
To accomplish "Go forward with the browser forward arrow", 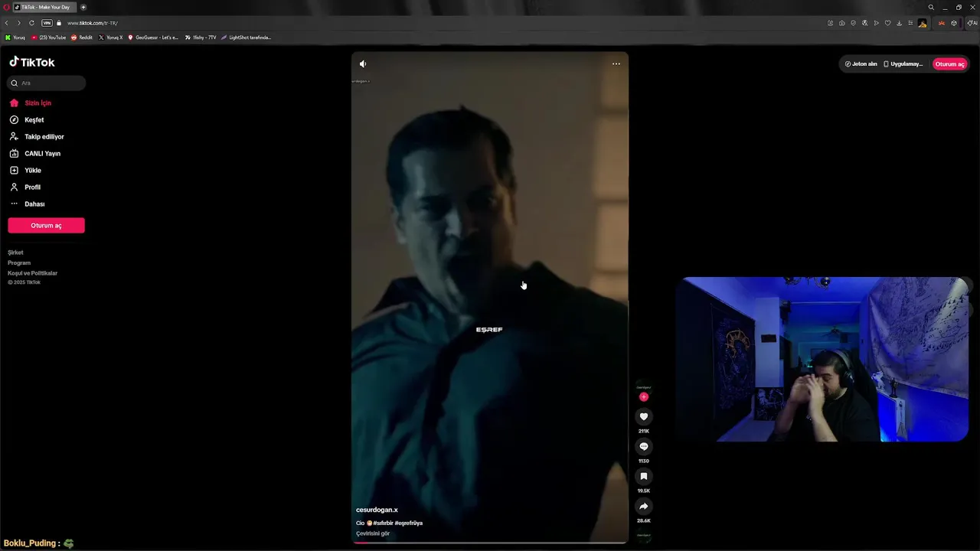I will tap(19, 23).
